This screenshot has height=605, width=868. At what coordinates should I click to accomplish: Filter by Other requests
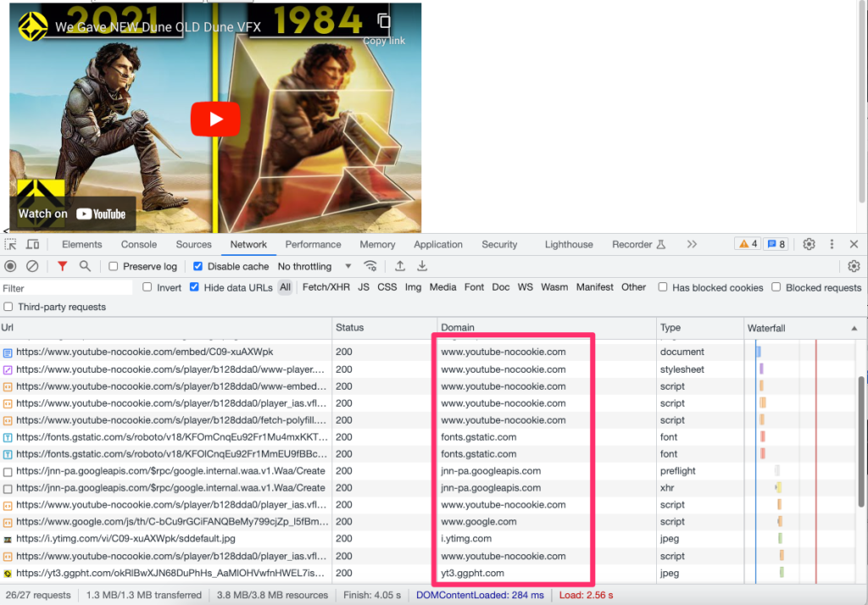[x=633, y=287]
